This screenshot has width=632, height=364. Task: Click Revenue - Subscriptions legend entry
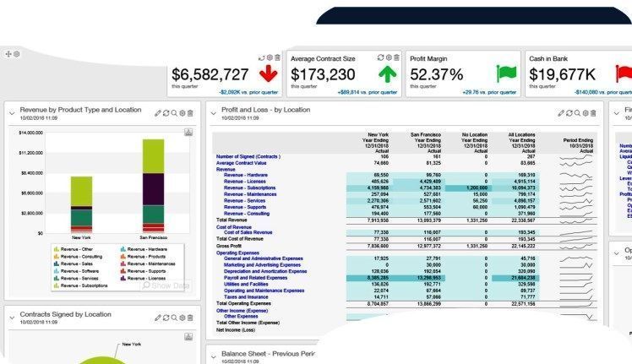click(80, 285)
